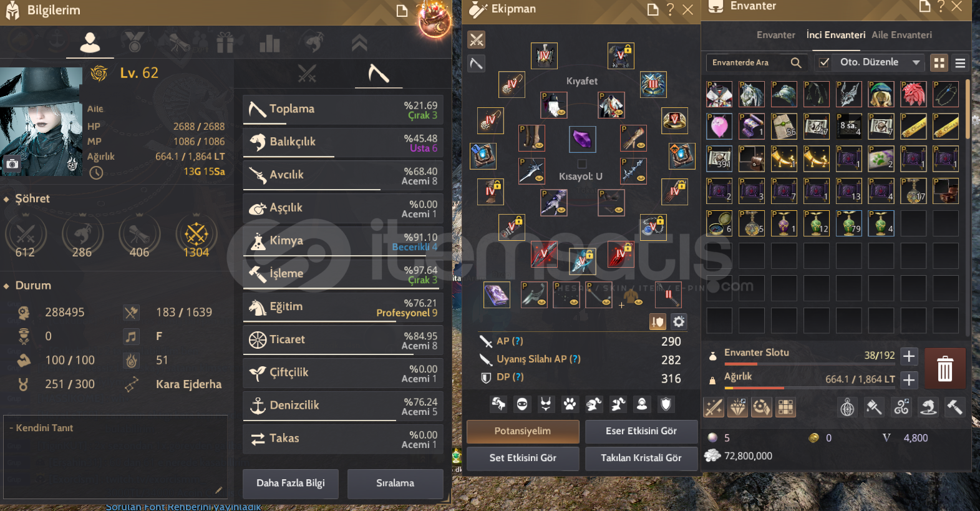Toggle the Kısayol: U checkbox

click(581, 164)
